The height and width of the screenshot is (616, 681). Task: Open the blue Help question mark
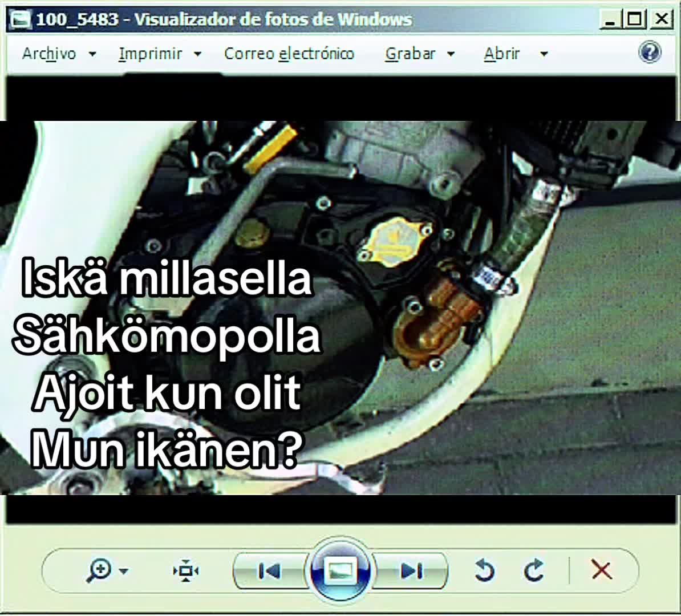point(650,52)
